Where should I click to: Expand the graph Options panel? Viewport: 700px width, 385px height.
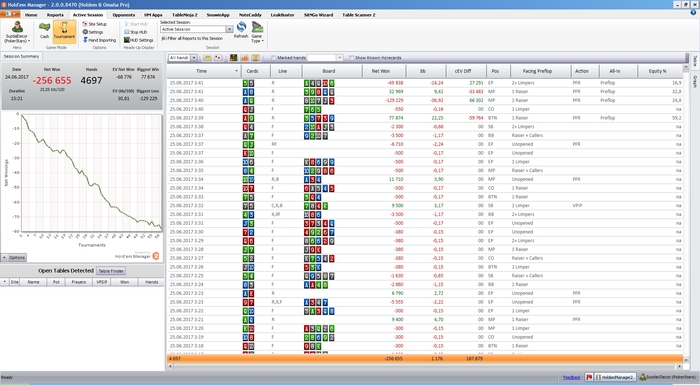(14, 258)
